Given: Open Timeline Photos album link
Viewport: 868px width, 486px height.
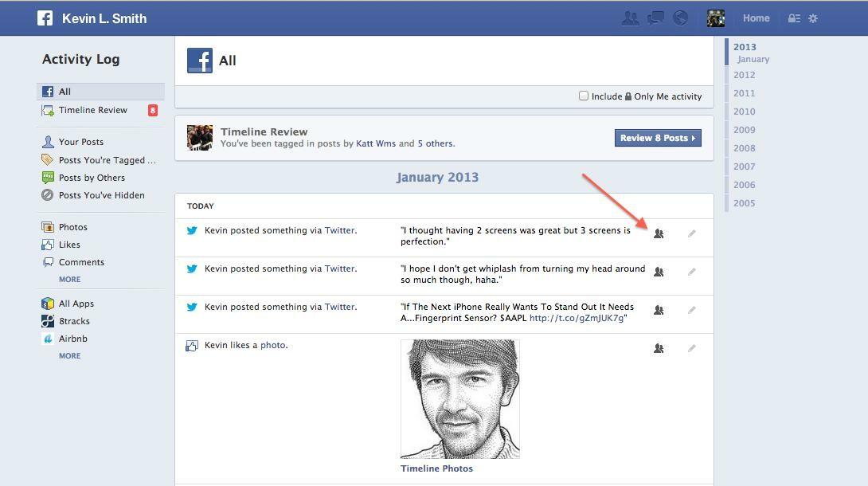Looking at the screenshot, I should pos(436,468).
